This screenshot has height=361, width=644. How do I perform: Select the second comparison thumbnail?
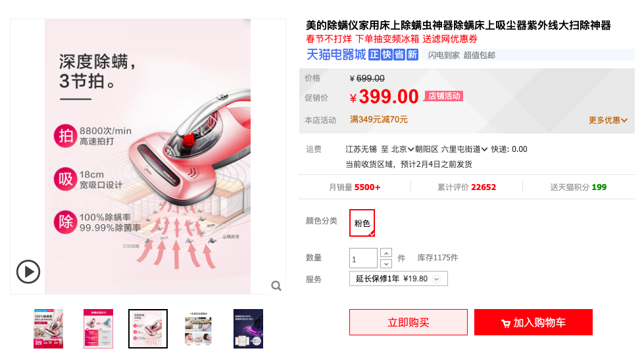pos(98,329)
